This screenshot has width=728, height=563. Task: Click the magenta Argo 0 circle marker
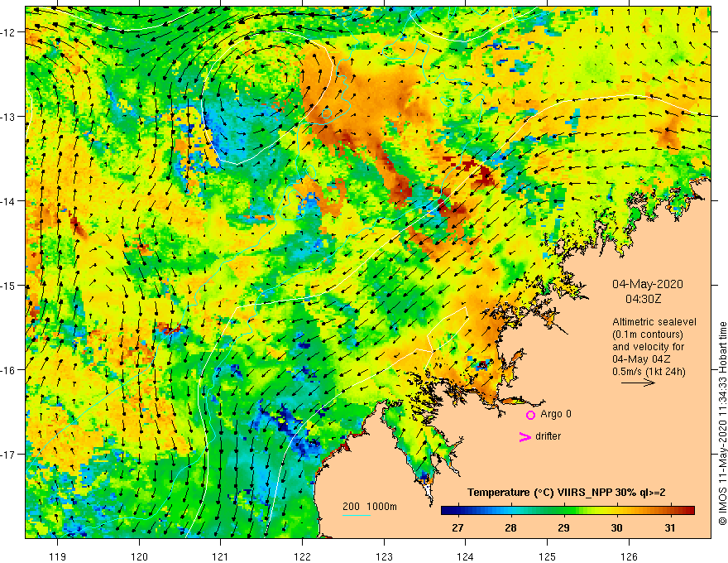[x=530, y=415]
